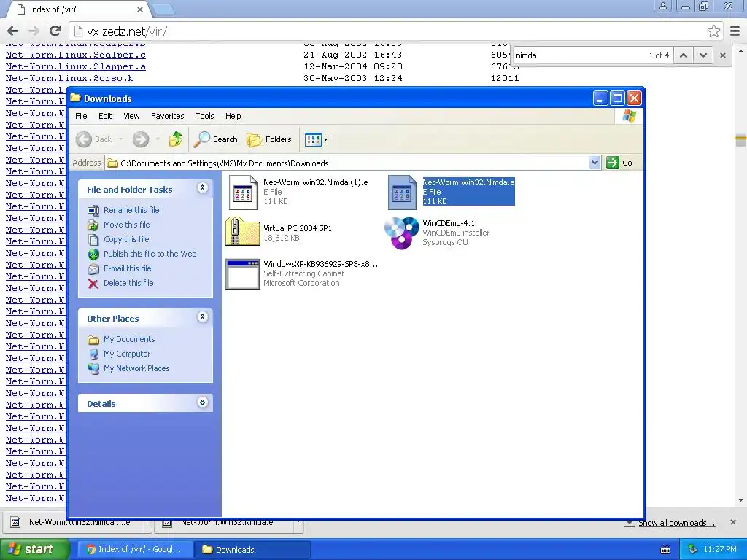Click Show all downloads link

point(676,523)
